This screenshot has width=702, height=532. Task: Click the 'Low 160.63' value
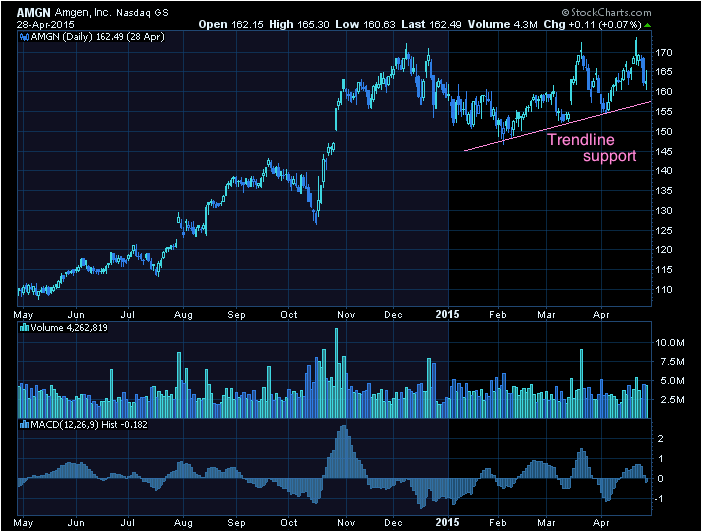pos(365,24)
